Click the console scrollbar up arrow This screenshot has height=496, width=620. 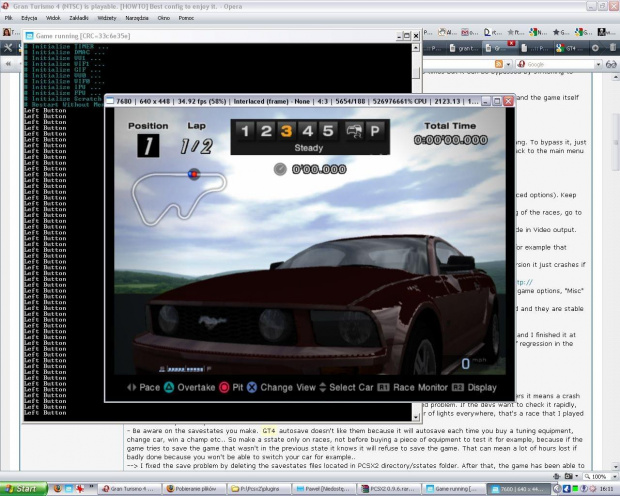pos(416,47)
